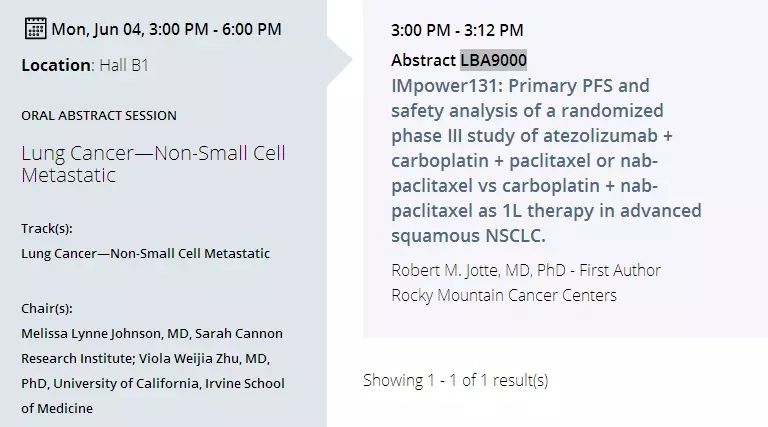The image size is (768, 427).
Task: Click "3:00 PM - 3:12 PM" presentation time
Action: click(x=457, y=31)
